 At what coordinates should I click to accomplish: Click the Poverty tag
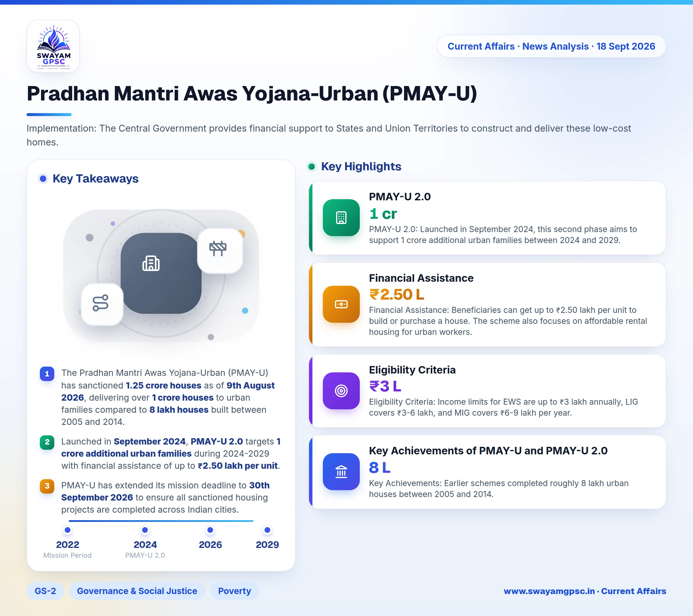point(235,591)
